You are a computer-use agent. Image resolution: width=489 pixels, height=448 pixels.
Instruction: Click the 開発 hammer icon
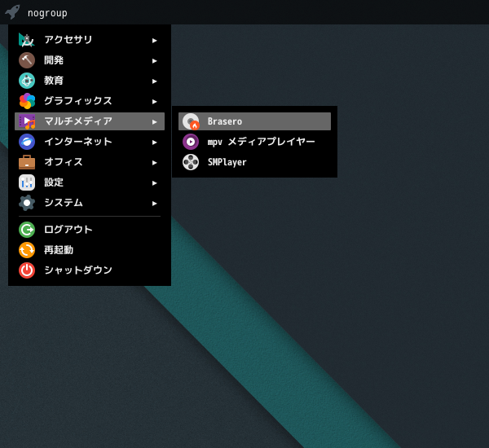pos(27,60)
